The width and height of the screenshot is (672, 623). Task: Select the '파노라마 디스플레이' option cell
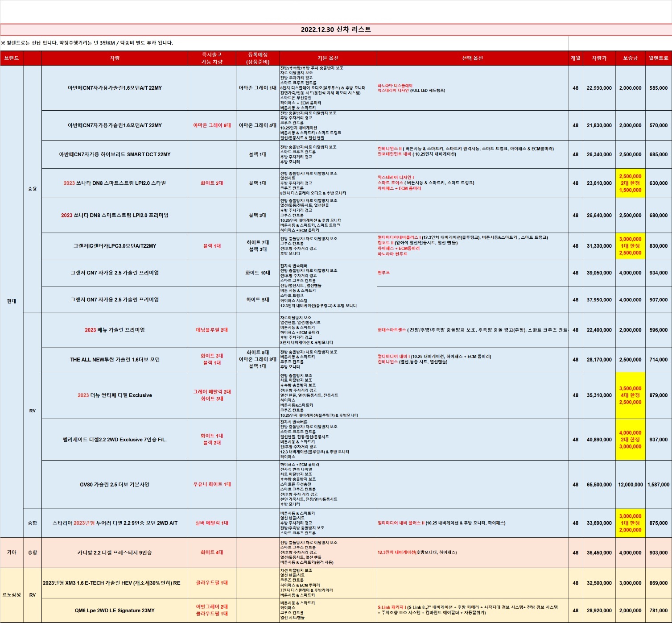[473, 88]
